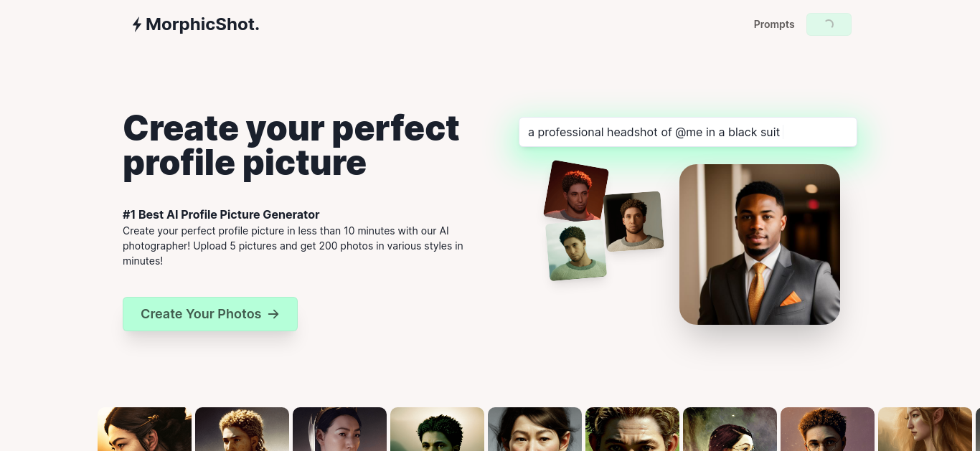Click the MorphicShot lightning bolt logo icon

click(x=136, y=25)
